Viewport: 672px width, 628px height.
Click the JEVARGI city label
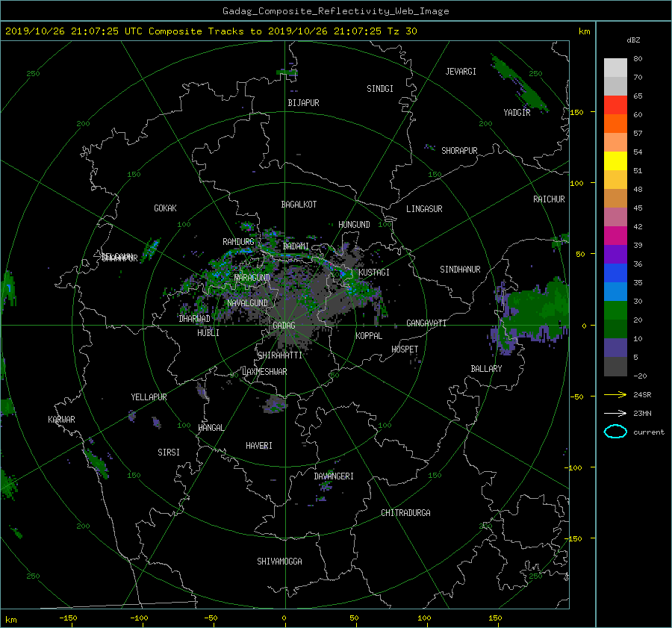click(461, 72)
